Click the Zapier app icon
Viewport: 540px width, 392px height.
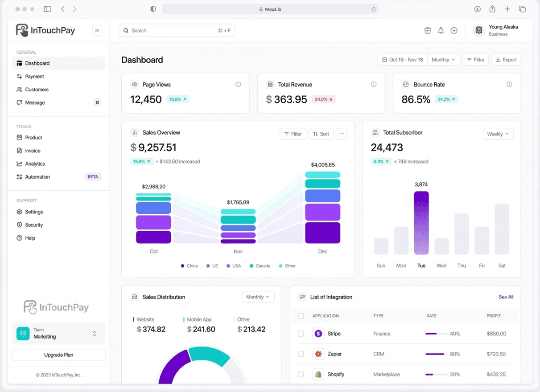click(318, 354)
